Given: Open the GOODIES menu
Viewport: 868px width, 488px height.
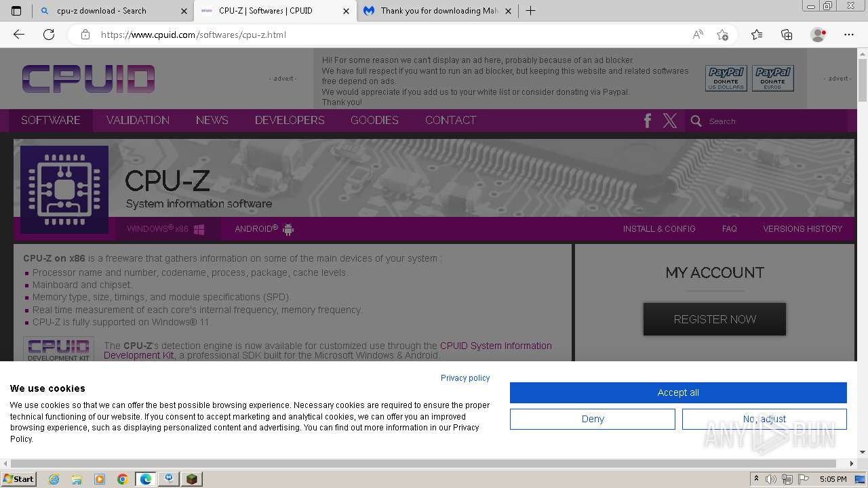Looking at the screenshot, I should (374, 120).
